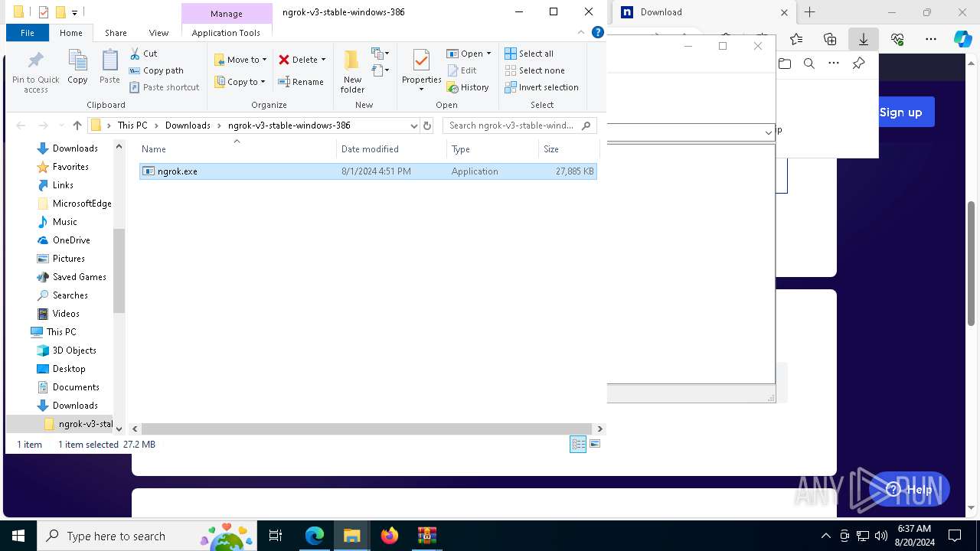The image size is (980, 551).
Task: Click the Help button on webpage
Action: pos(910,489)
